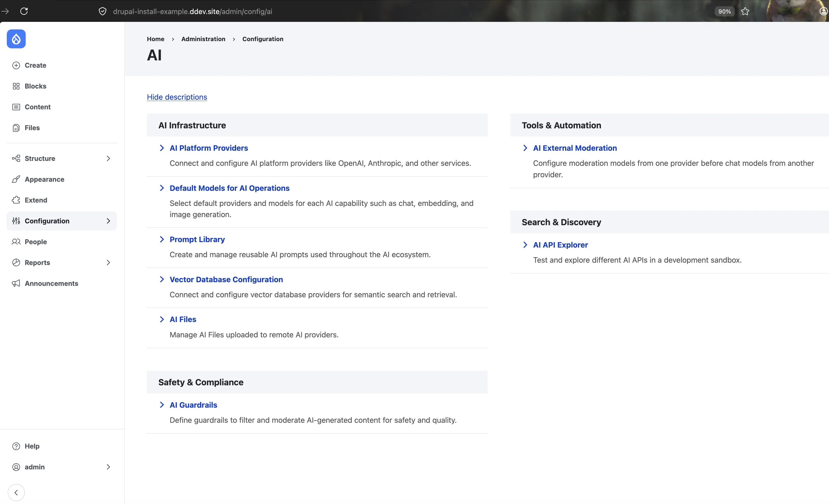Collapse the sidebar with bottom arrow button
Viewport: 829px width, 504px height.
pos(16,493)
